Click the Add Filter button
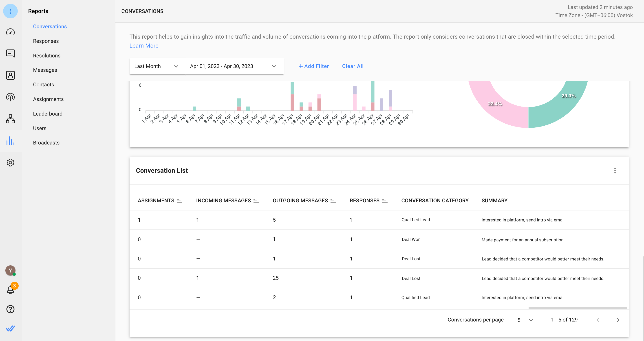 [313, 66]
